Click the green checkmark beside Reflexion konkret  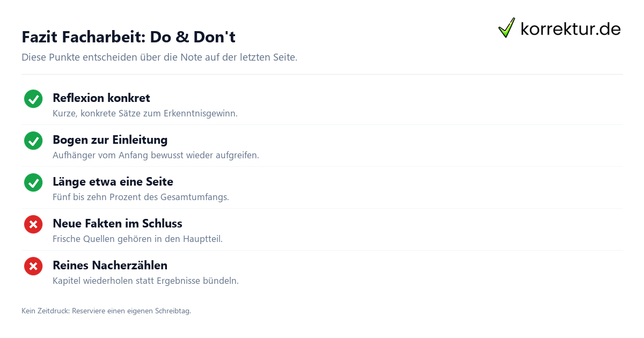33,99
